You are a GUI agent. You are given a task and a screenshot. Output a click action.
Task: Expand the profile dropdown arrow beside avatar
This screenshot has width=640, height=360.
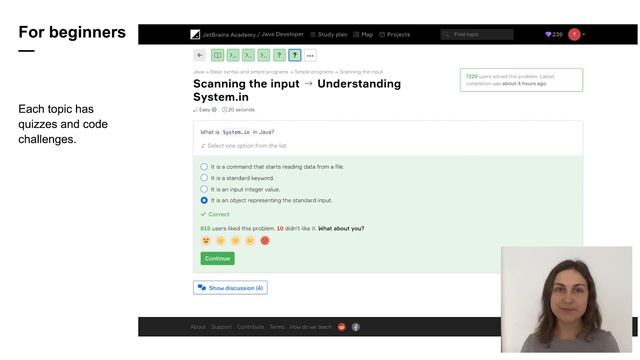pyautogui.click(x=584, y=35)
